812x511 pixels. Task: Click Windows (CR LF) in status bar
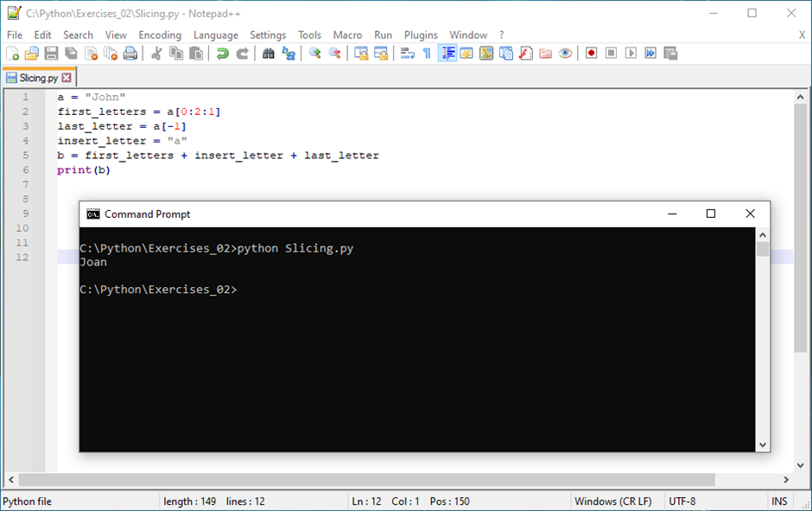pos(613,501)
